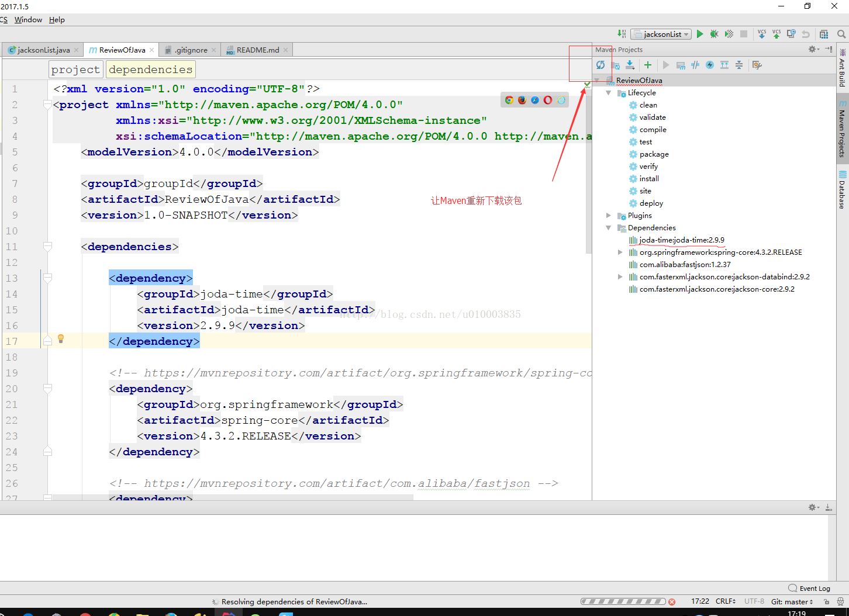Expand the Plugins tree node
This screenshot has width=849, height=616.
[609, 216]
